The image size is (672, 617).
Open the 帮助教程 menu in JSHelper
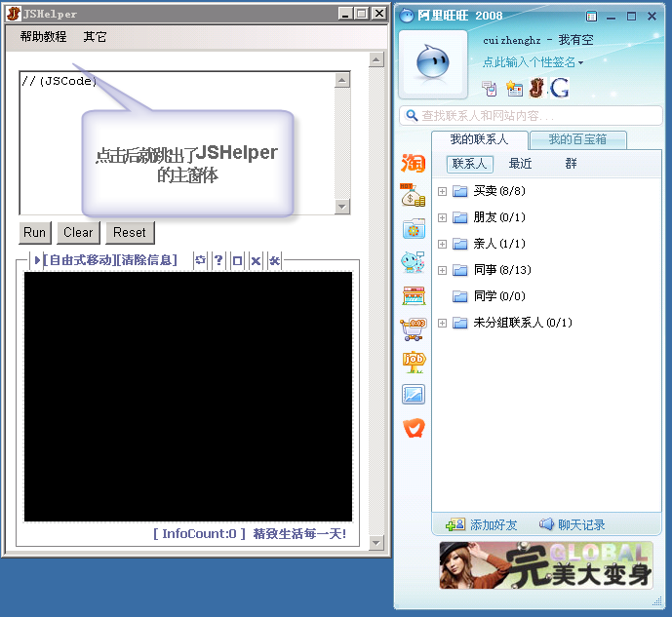coord(43,37)
